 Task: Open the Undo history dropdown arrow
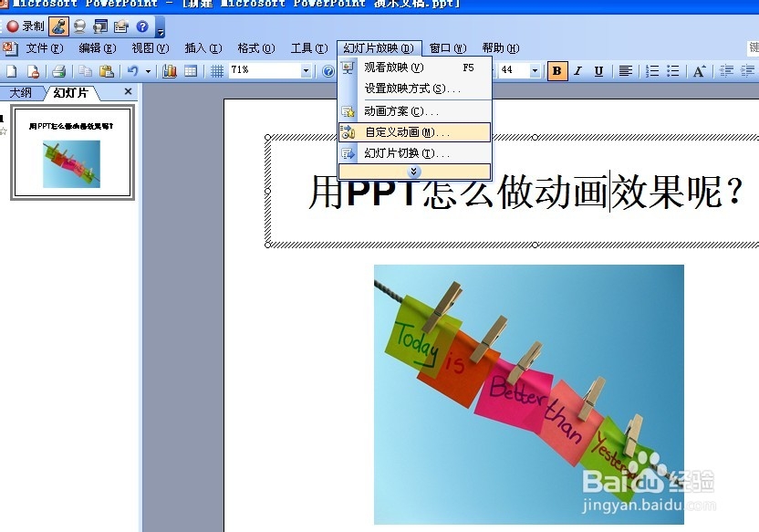point(148,72)
